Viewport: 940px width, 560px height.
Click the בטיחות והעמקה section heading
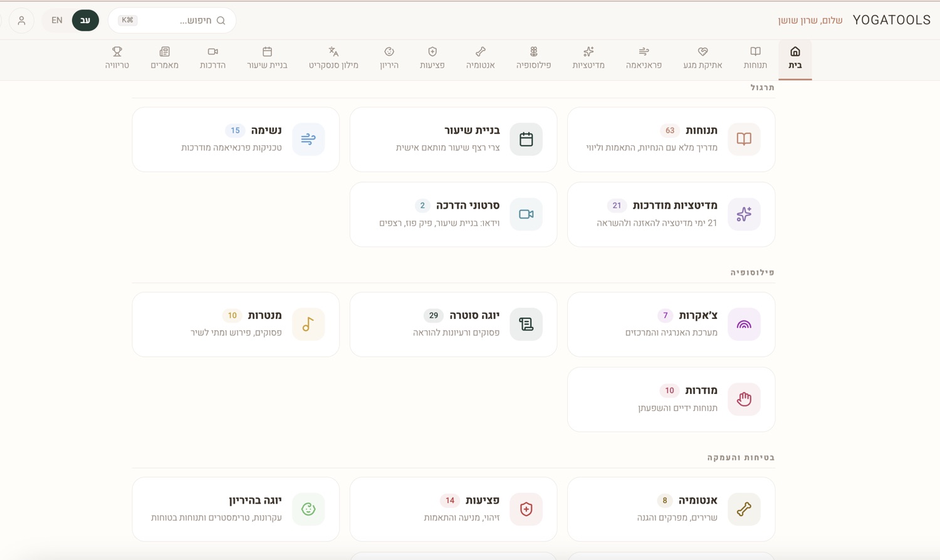tap(741, 457)
